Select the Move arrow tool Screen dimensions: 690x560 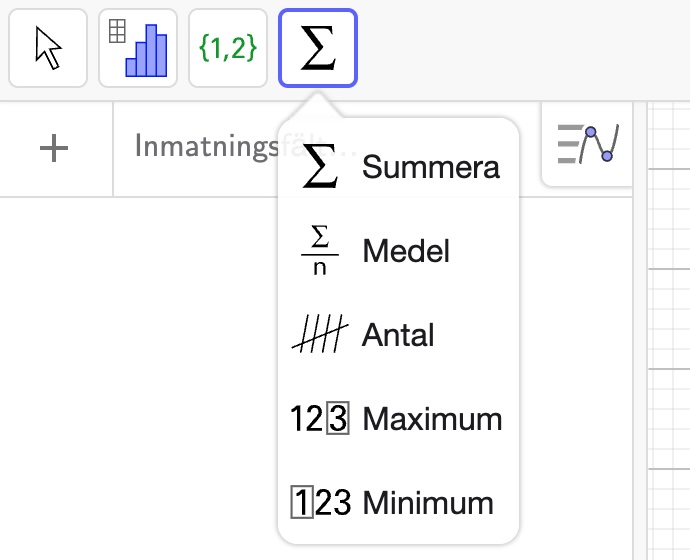click(x=48, y=48)
